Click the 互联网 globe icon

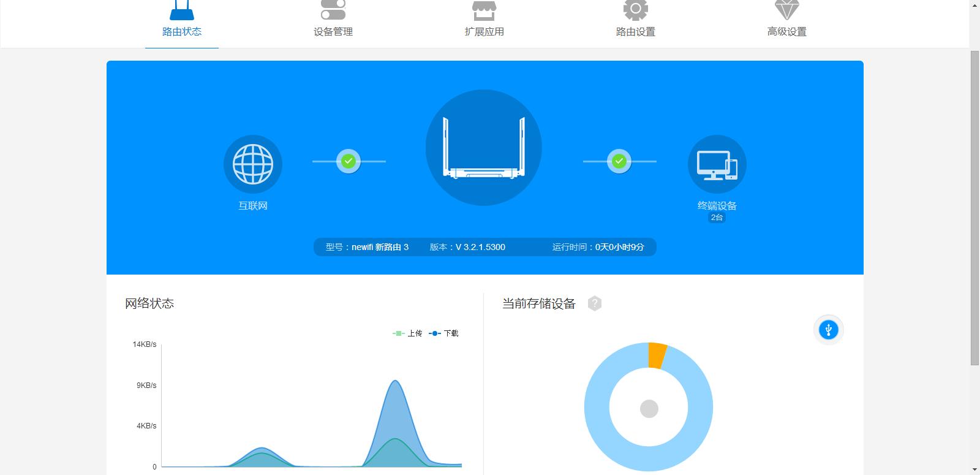point(253,164)
